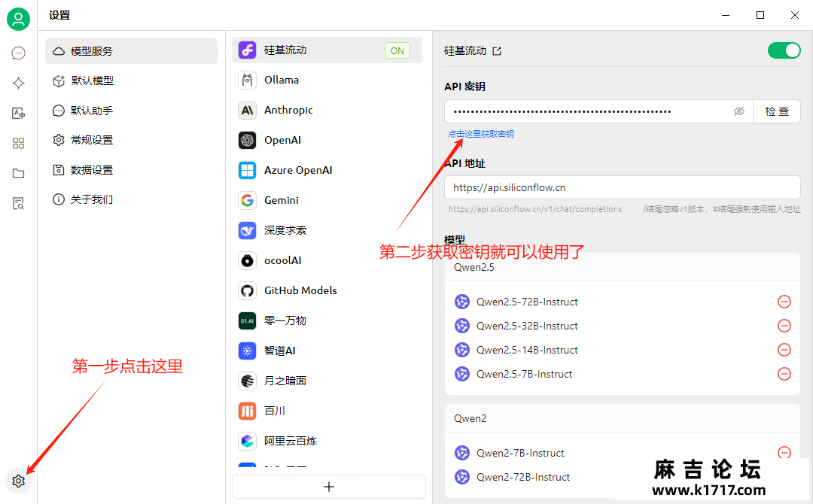Remove Qwen2.5-7B-Instruct model with minus icon
The width and height of the screenshot is (813, 504).
click(784, 373)
